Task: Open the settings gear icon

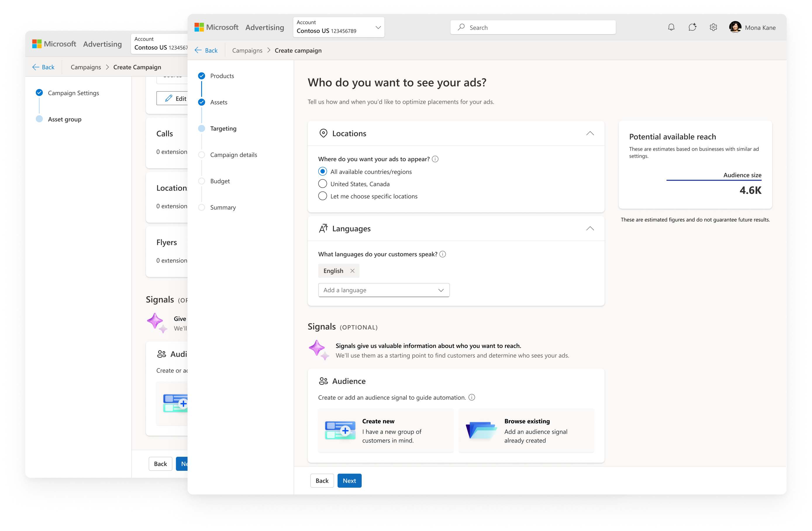Action: (x=713, y=27)
